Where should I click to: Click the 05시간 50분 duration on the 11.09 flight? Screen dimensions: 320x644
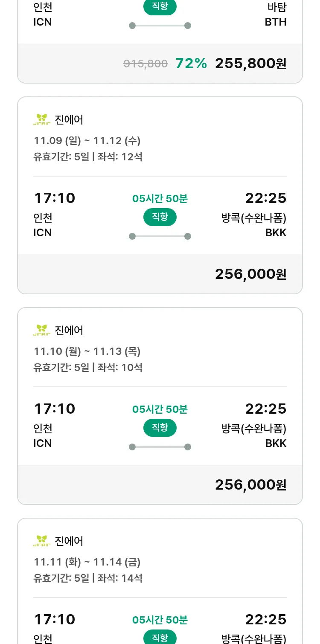[x=160, y=199]
